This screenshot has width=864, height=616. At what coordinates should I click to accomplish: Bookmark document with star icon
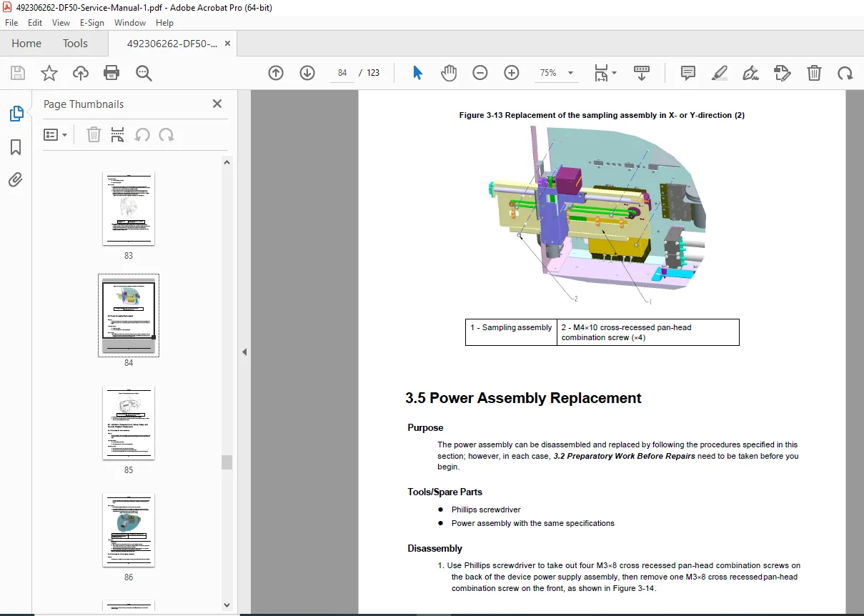pos(49,73)
